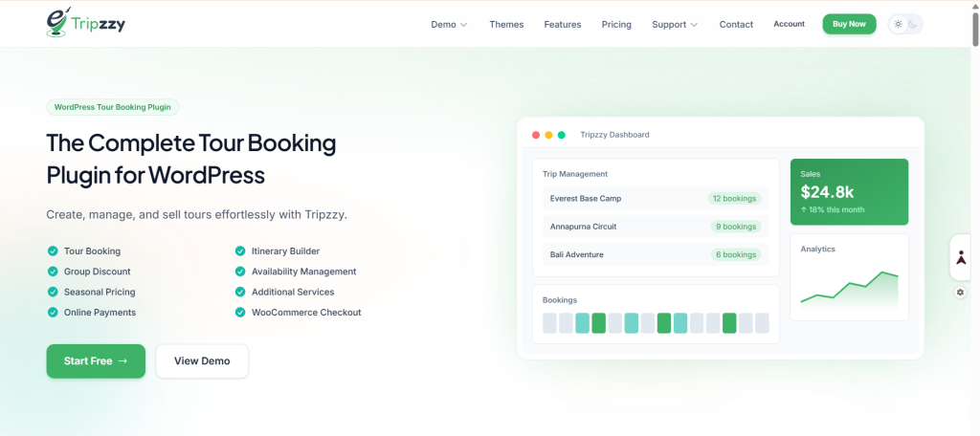
Task: Click the main headline Complete Tour Booking
Action: pyautogui.click(x=191, y=160)
